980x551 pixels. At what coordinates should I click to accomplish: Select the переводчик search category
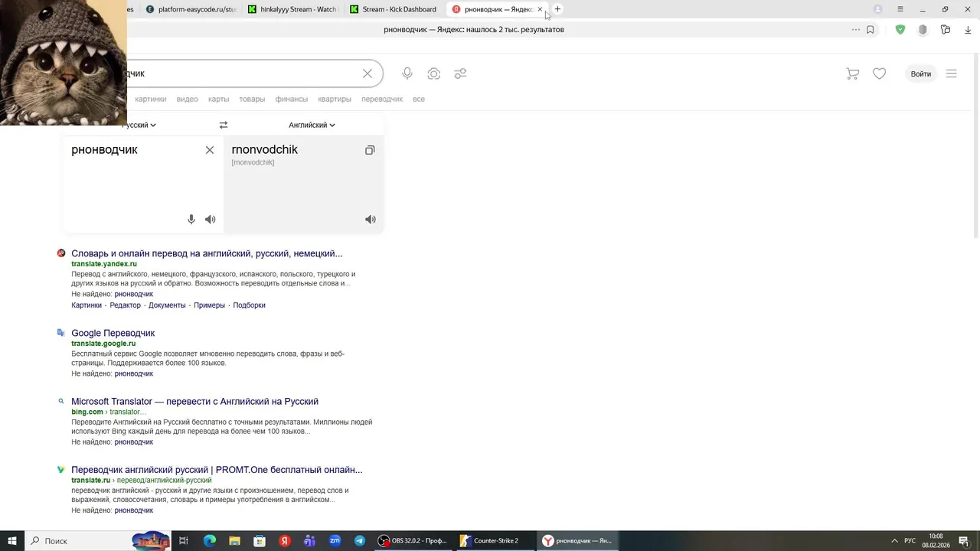pos(382,99)
